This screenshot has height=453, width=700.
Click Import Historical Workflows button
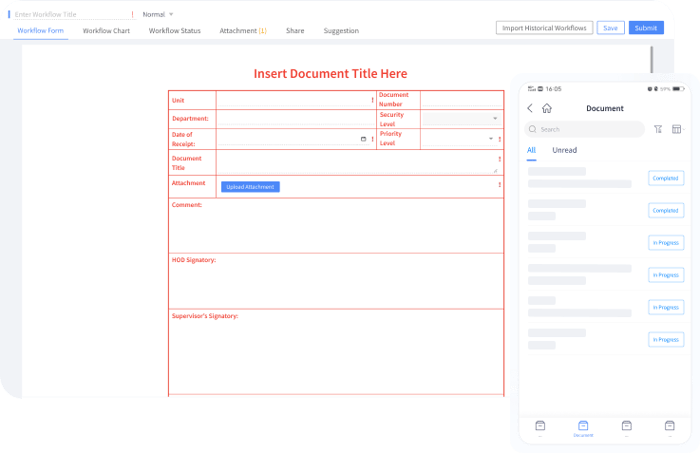(x=544, y=28)
